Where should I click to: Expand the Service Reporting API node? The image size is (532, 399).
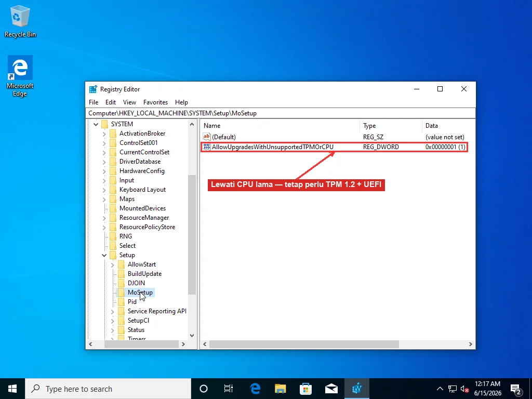112,312
